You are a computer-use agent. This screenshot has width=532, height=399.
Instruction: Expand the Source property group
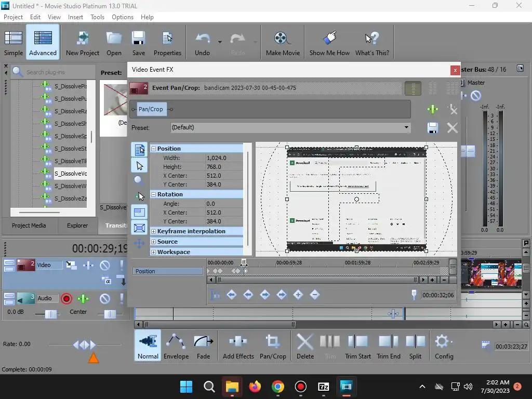(153, 242)
